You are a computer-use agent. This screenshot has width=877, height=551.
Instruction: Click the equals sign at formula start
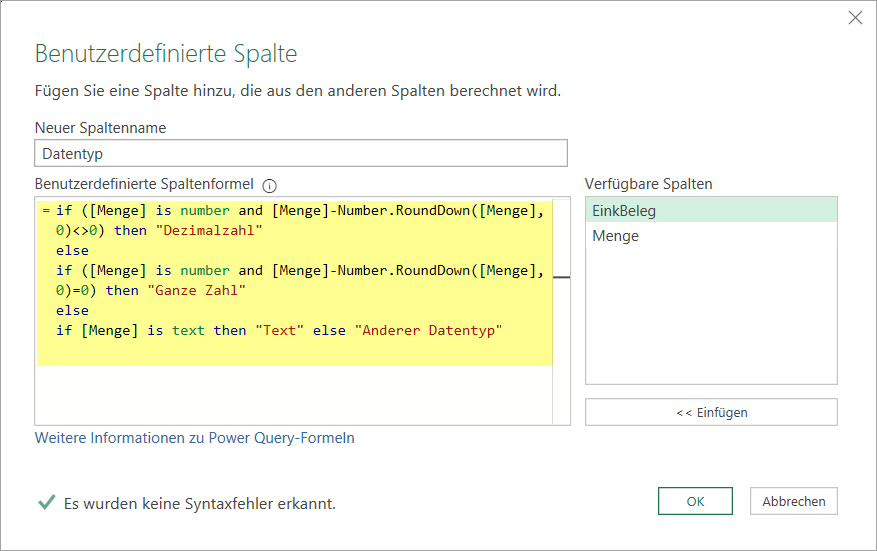(x=46, y=211)
